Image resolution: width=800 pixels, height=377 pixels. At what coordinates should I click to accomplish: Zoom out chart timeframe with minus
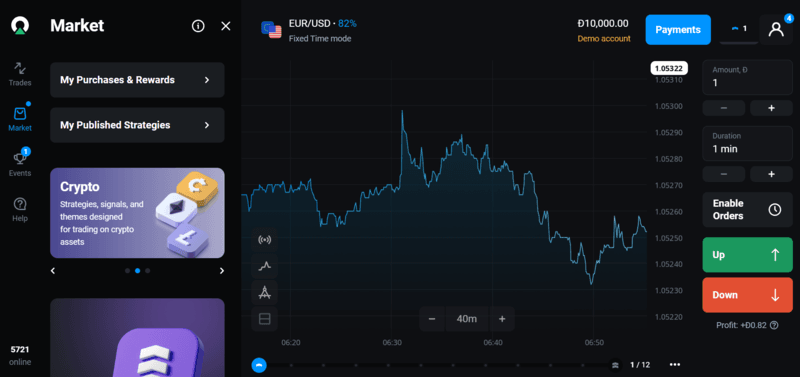[x=432, y=319]
